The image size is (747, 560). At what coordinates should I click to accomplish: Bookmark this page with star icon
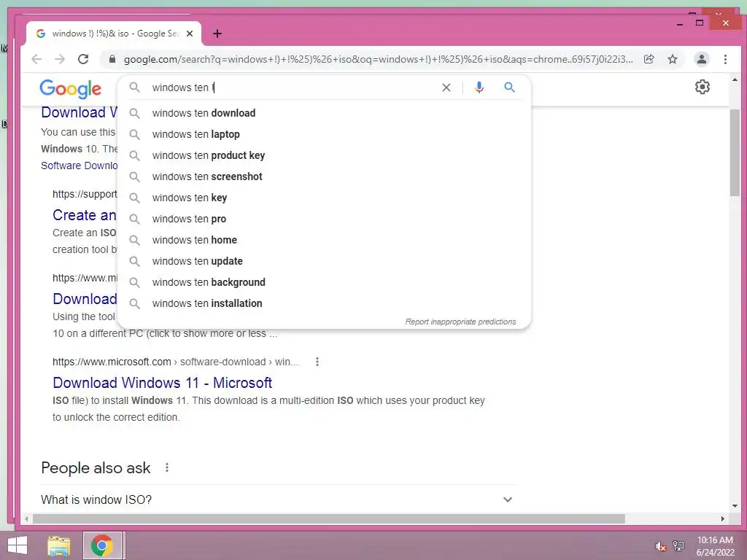tap(672, 59)
